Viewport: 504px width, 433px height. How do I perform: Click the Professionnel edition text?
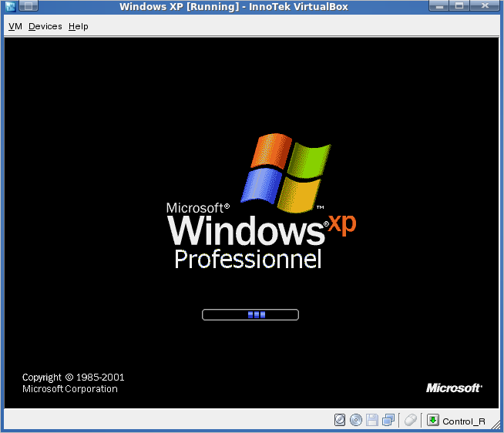click(x=247, y=260)
